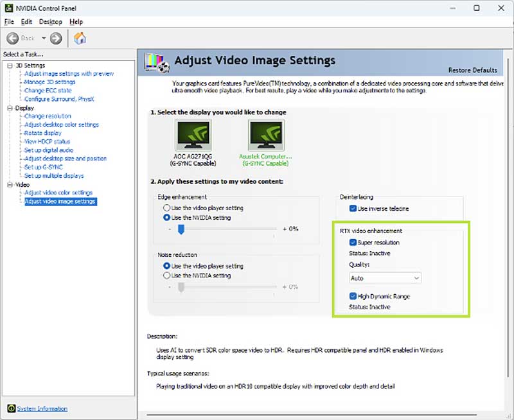
Task: Open the Quality dropdown under RTX video enhancement
Action: point(384,277)
